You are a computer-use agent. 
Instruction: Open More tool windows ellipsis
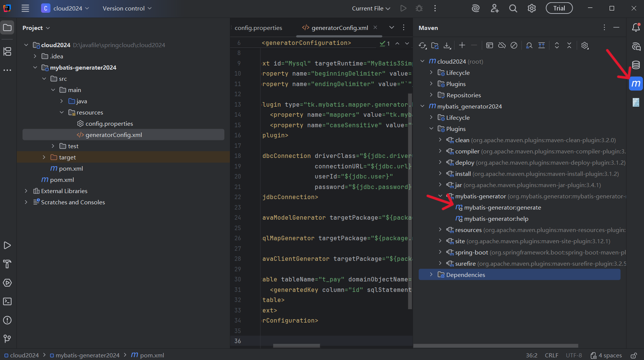click(x=7, y=70)
